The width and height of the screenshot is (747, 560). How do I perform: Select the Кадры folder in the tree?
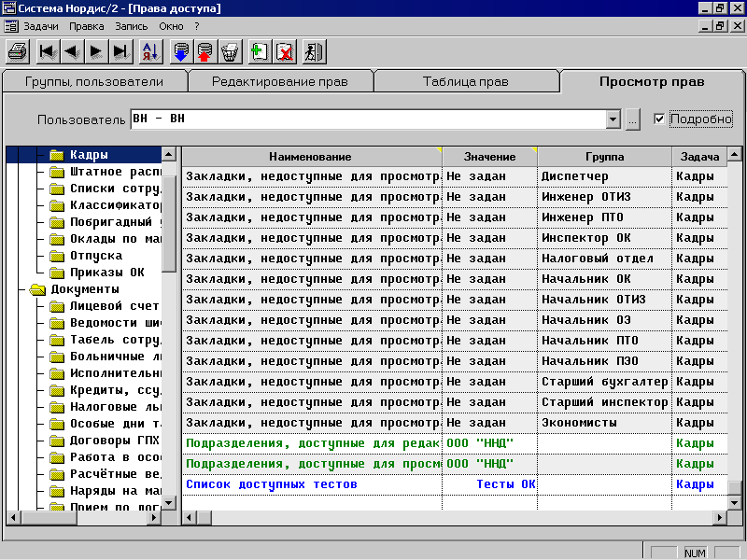pos(89,155)
